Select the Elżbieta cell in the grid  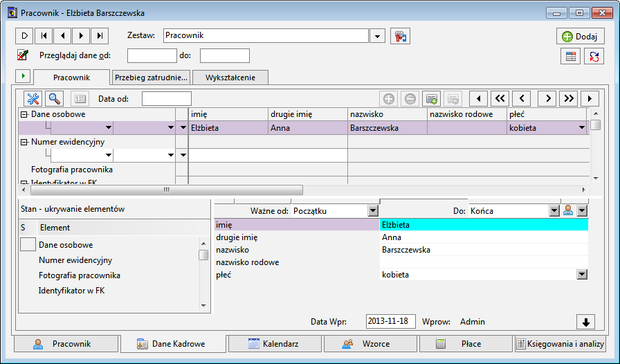click(x=228, y=128)
